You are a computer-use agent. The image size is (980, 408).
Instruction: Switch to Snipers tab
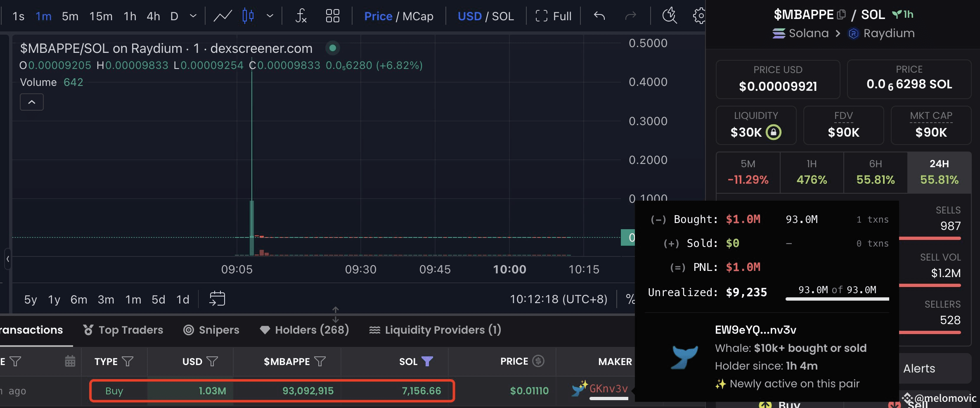[211, 330]
